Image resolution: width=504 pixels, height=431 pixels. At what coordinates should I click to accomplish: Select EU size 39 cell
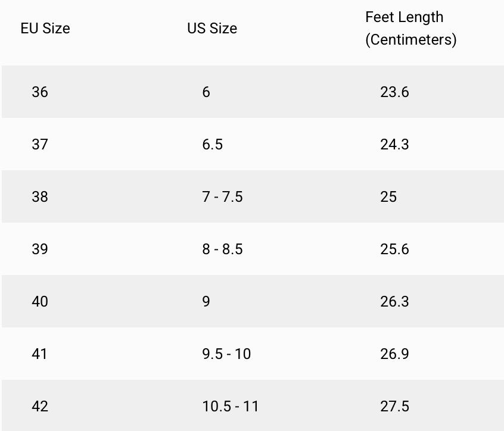tap(40, 249)
